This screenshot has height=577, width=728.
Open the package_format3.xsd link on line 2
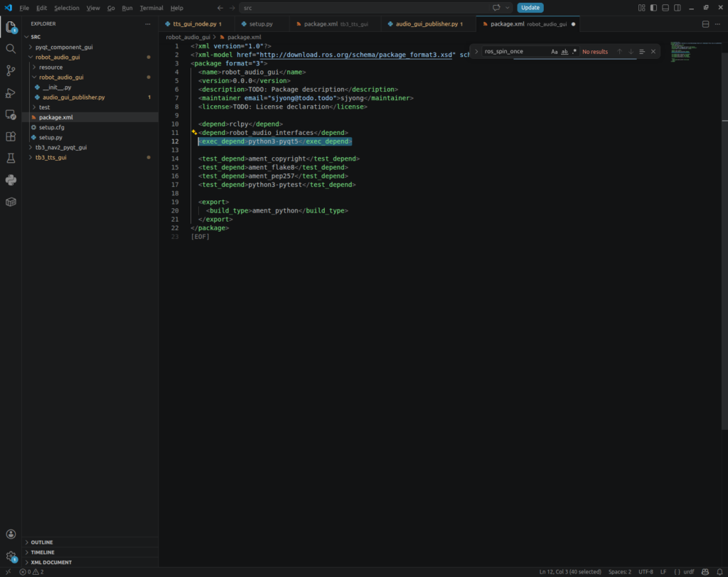point(355,55)
